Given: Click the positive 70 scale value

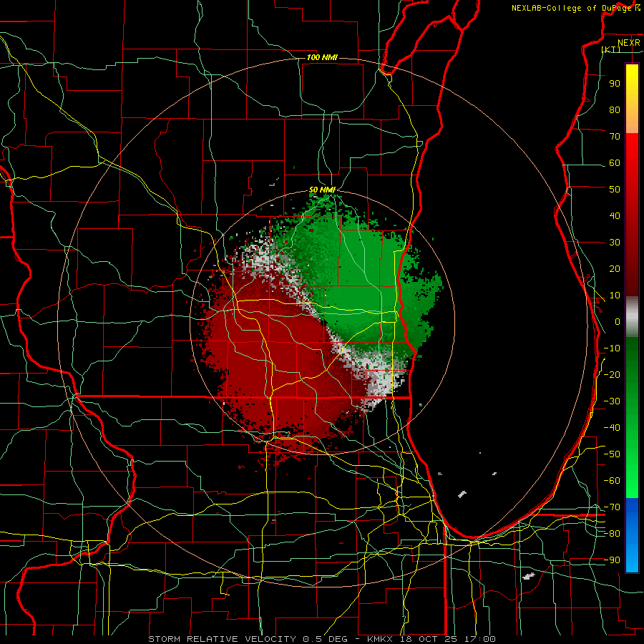Looking at the screenshot, I should tap(615, 137).
